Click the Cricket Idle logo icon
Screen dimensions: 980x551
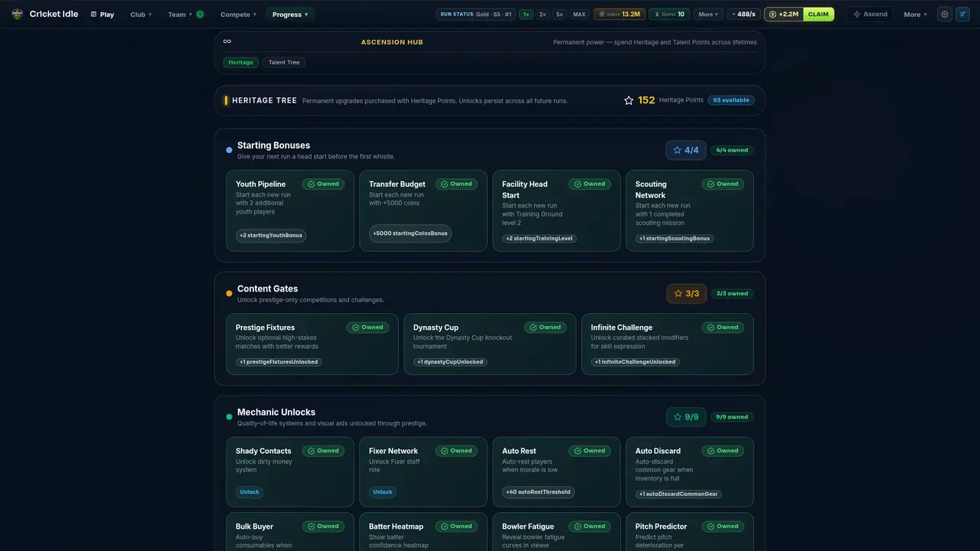18,14
